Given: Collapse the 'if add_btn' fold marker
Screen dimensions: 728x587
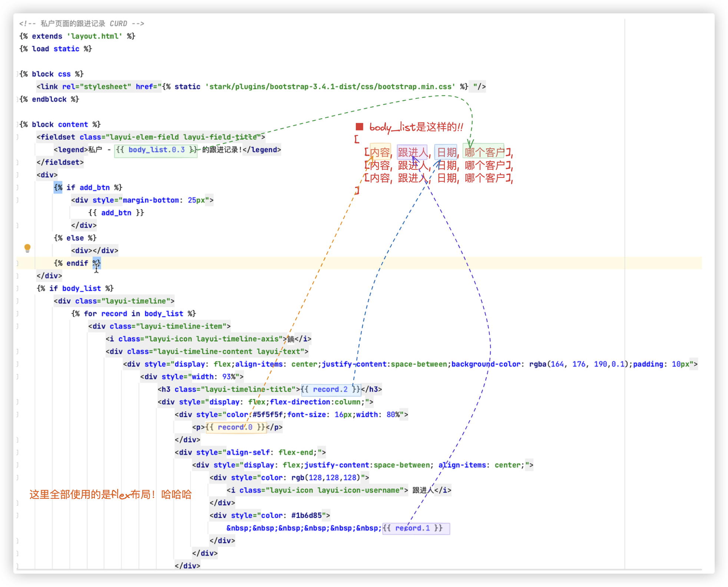Looking at the screenshot, I should tap(17, 188).
